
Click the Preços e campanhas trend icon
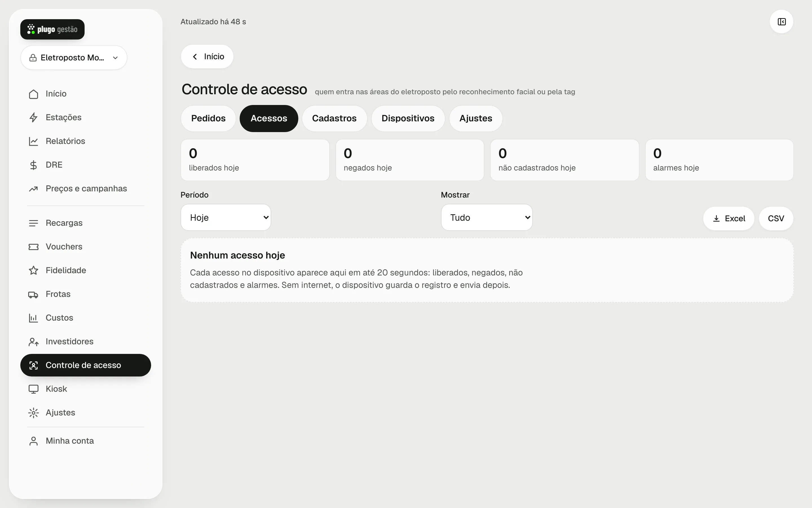tap(33, 189)
